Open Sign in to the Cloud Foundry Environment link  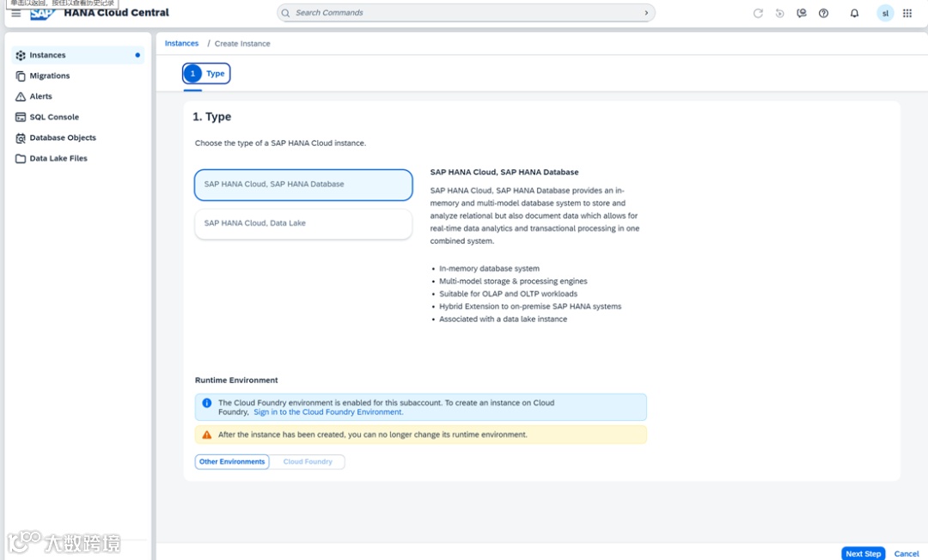[328, 412]
